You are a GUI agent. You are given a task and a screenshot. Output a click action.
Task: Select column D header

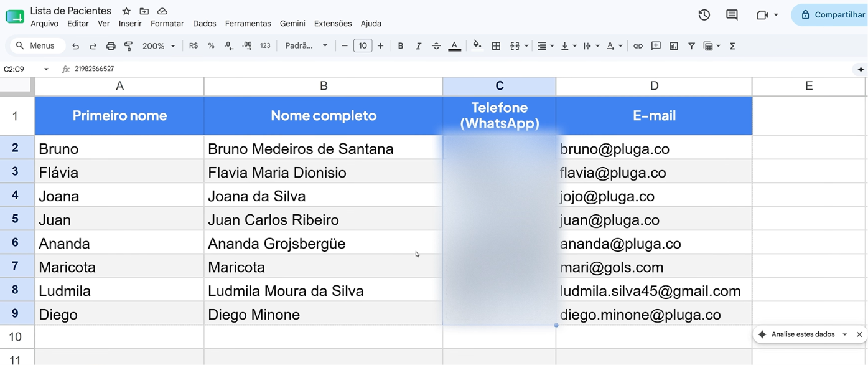654,86
